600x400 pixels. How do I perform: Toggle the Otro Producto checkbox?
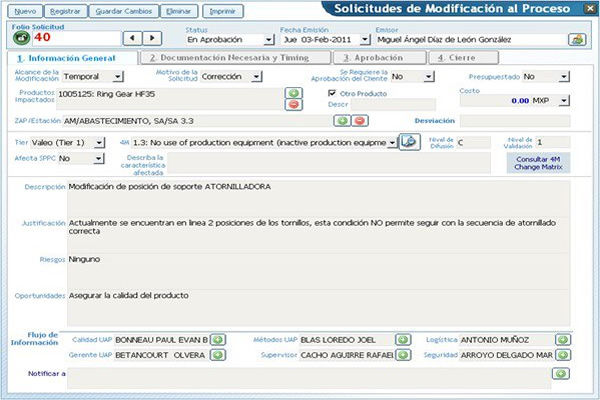tap(333, 93)
